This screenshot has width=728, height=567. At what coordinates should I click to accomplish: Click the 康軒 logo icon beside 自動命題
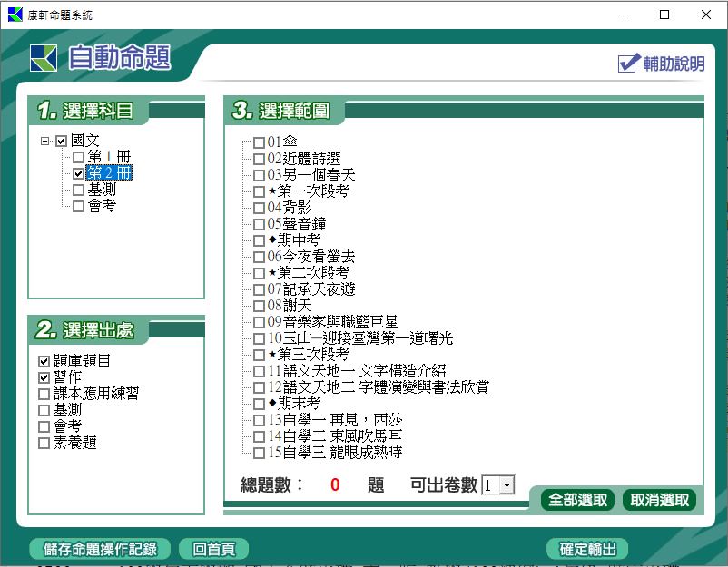(44, 57)
